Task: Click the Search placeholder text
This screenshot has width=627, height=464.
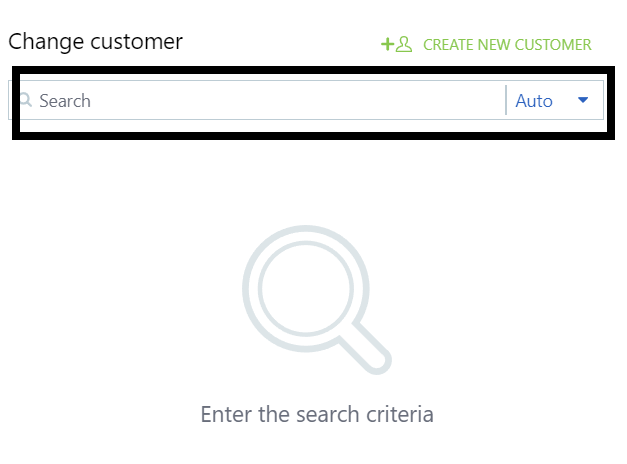Action: pyautogui.click(x=65, y=100)
